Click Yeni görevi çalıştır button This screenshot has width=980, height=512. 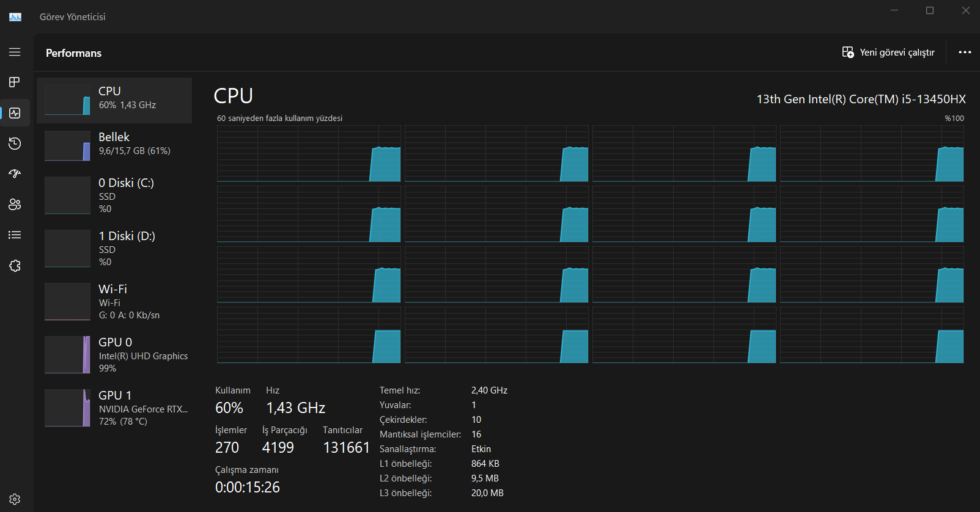[888, 53]
